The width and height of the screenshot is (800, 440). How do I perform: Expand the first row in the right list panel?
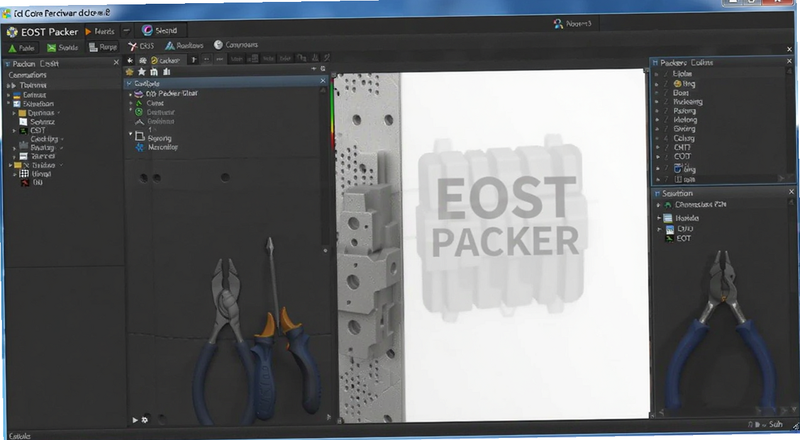[657, 75]
